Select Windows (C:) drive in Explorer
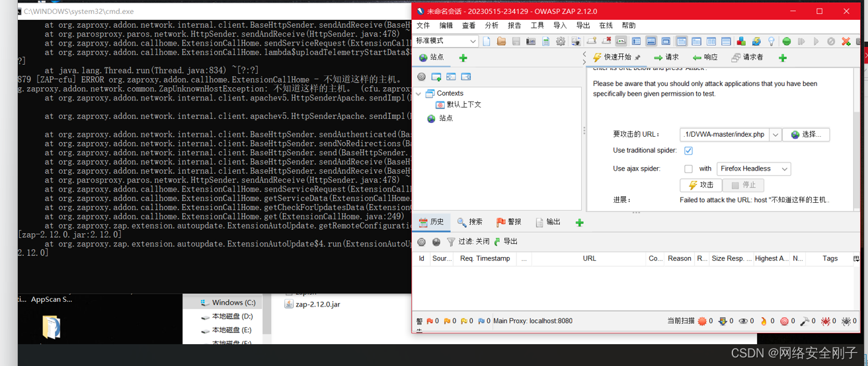 tap(227, 303)
